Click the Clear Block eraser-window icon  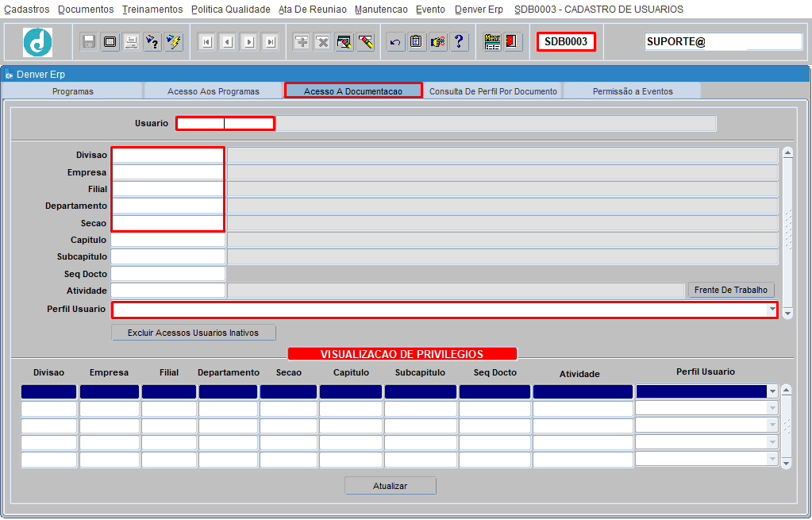tap(344, 41)
